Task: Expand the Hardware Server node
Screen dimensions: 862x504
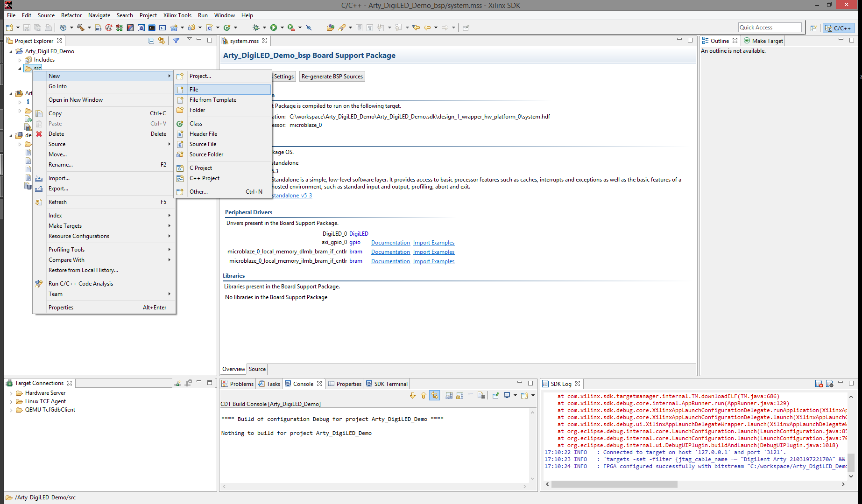Action: [x=11, y=393]
